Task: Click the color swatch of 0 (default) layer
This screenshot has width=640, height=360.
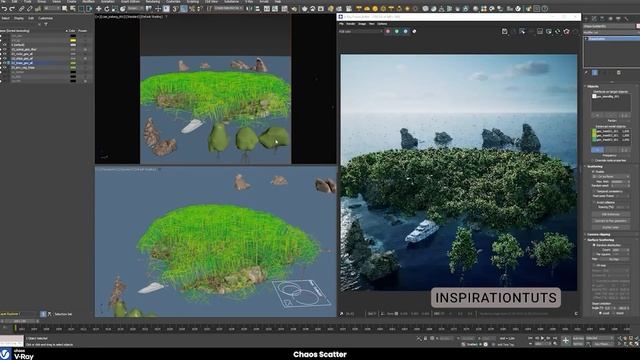Action: point(73,45)
